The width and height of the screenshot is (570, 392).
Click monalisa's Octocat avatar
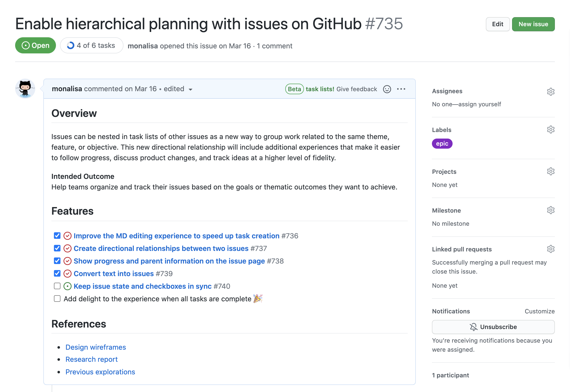coord(25,89)
